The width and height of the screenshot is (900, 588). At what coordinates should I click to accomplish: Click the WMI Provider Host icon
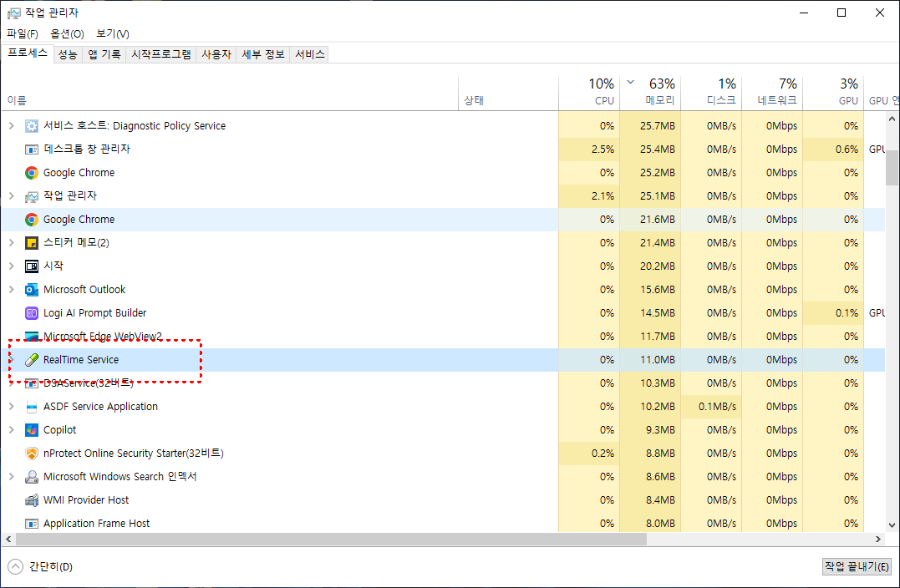(32, 500)
